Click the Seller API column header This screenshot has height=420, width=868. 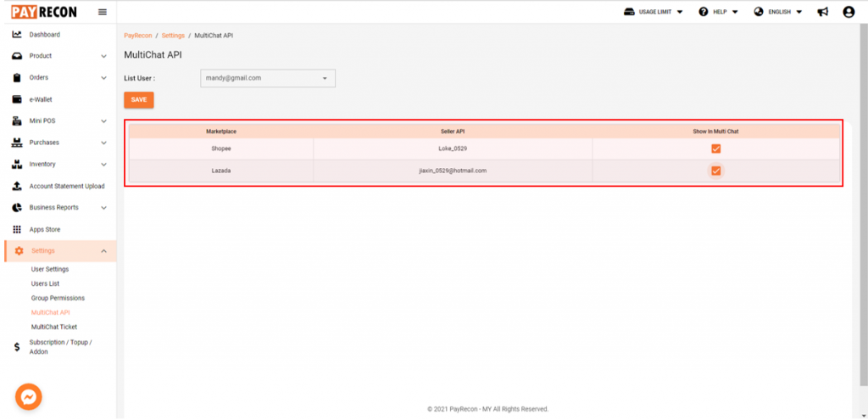(453, 132)
